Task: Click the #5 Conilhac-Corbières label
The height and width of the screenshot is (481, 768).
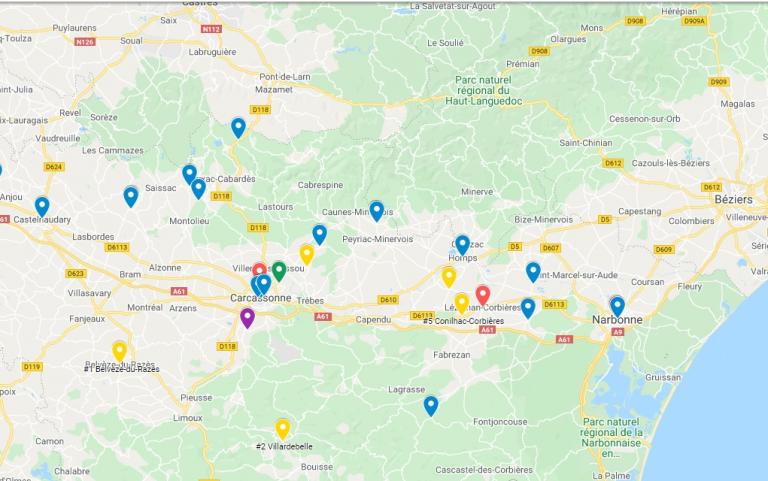Action: pyautogui.click(x=463, y=321)
